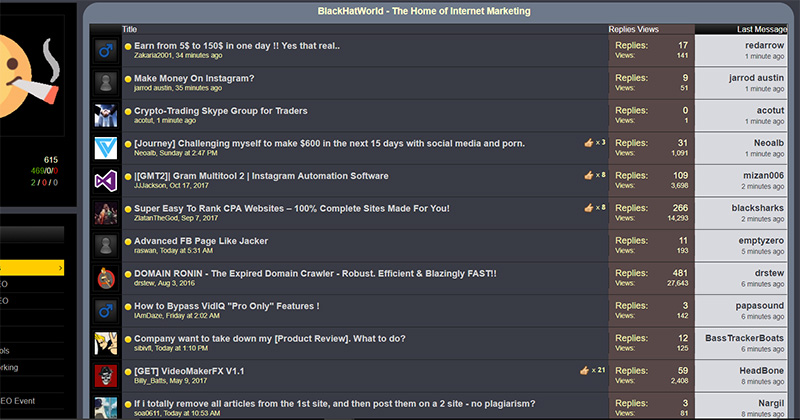Screen dimensions: 800x420
Task: Open thread Make Money On Instagram?
Action: (x=194, y=79)
